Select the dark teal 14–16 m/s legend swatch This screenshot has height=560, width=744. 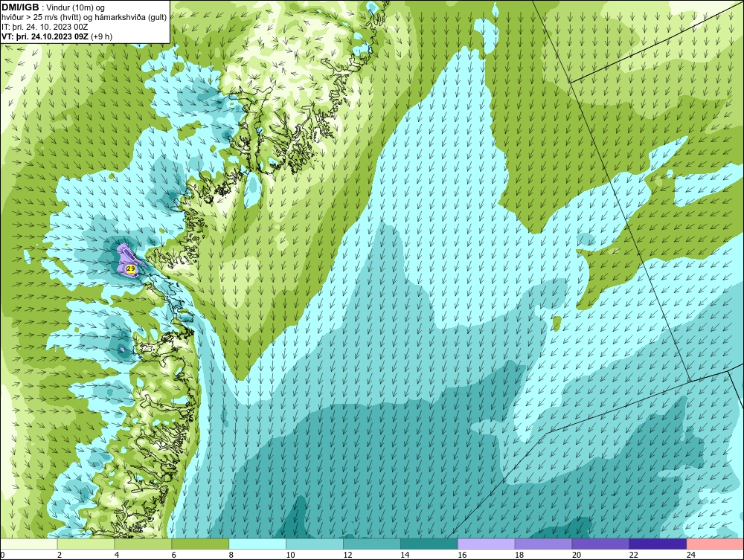pos(429,544)
